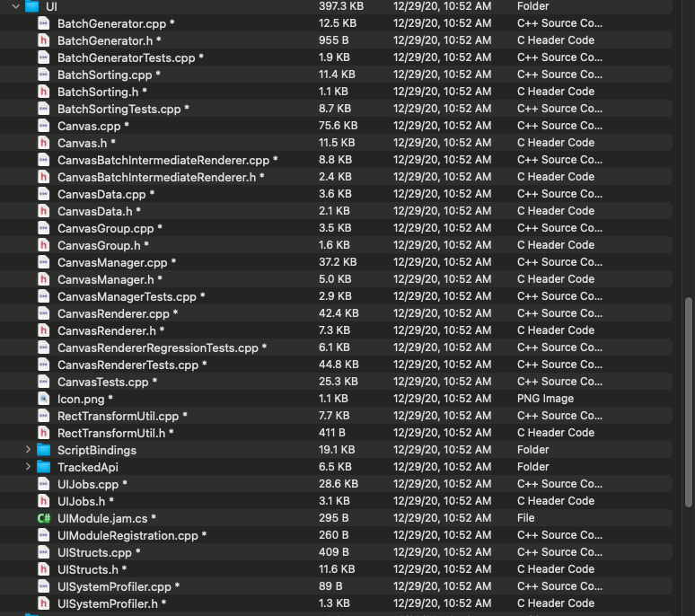Click the Icon.png image file icon
Viewport: 695px width, 616px height.
(x=43, y=399)
